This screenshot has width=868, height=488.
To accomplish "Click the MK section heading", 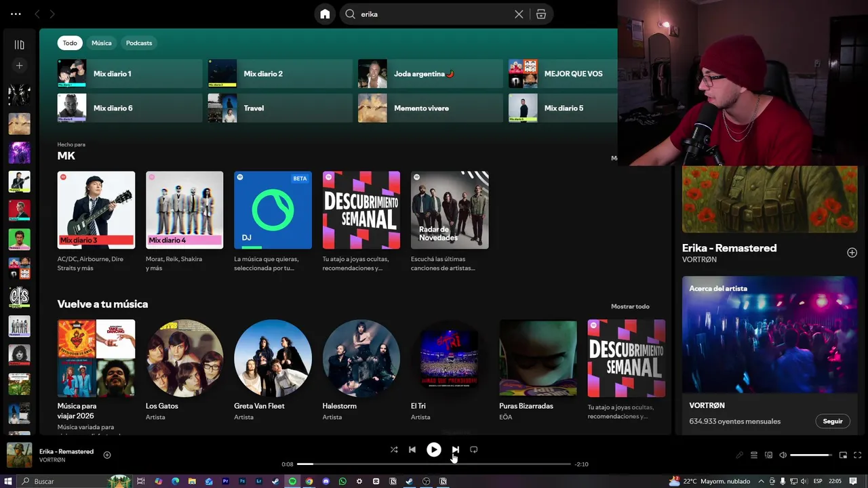I will pyautogui.click(x=66, y=156).
